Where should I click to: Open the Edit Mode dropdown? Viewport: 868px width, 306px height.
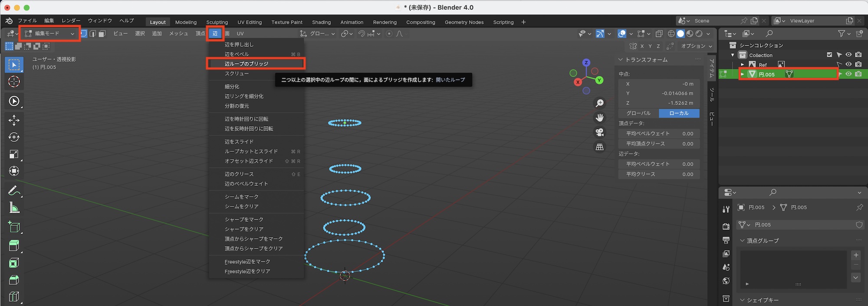(50, 33)
